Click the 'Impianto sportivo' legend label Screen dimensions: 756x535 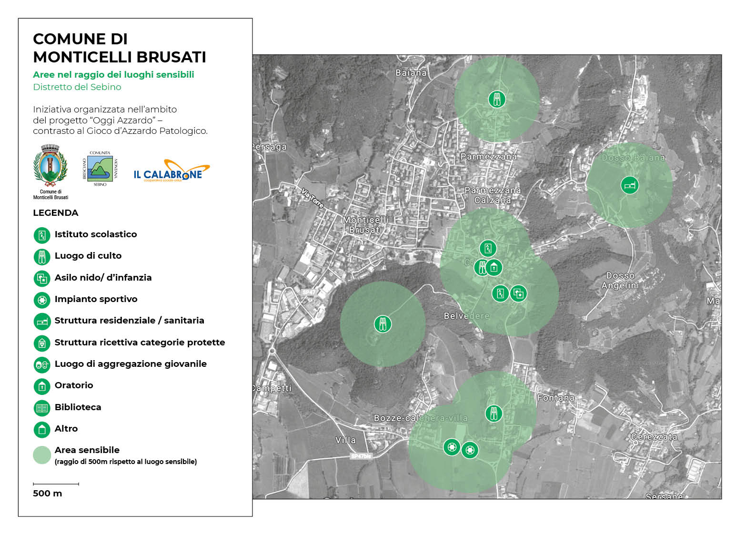point(96,299)
